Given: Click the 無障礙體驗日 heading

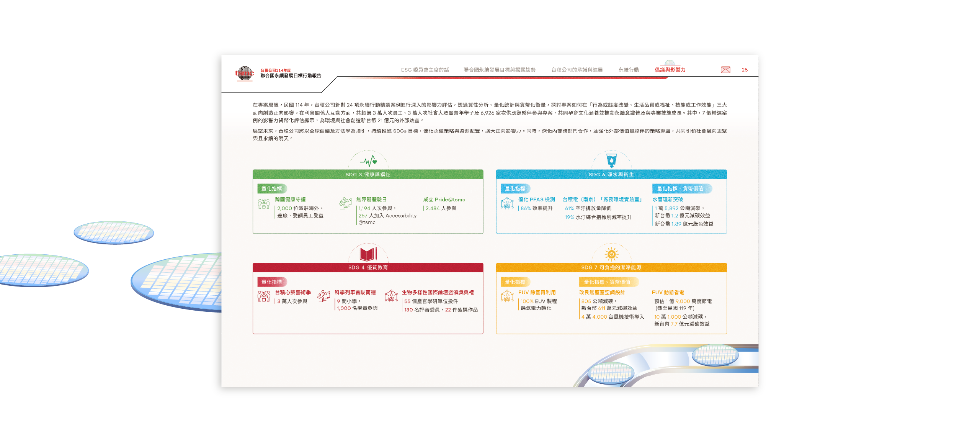Looking at the screenshot, I should coord(371,200).
